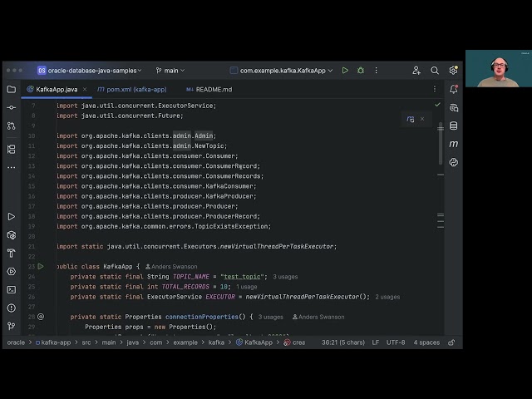Click TopicExistsException import text line 19

pyautogui.click(x=164, y=226)
